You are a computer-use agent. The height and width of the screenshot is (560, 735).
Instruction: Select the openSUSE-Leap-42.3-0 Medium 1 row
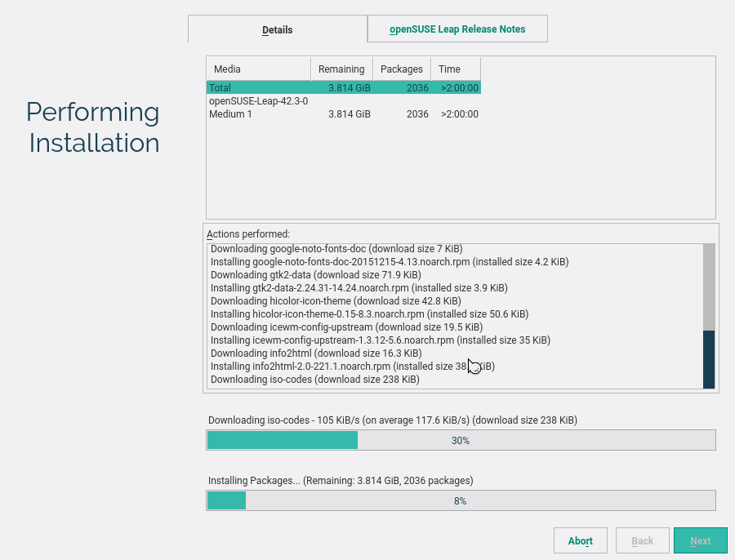point(344,107)
